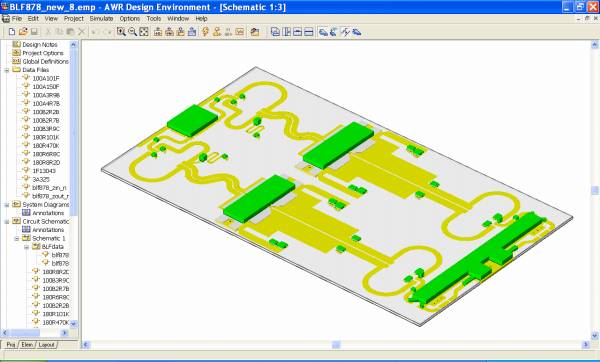Collapse the Schematic 1 tree node

pos(16,239)
